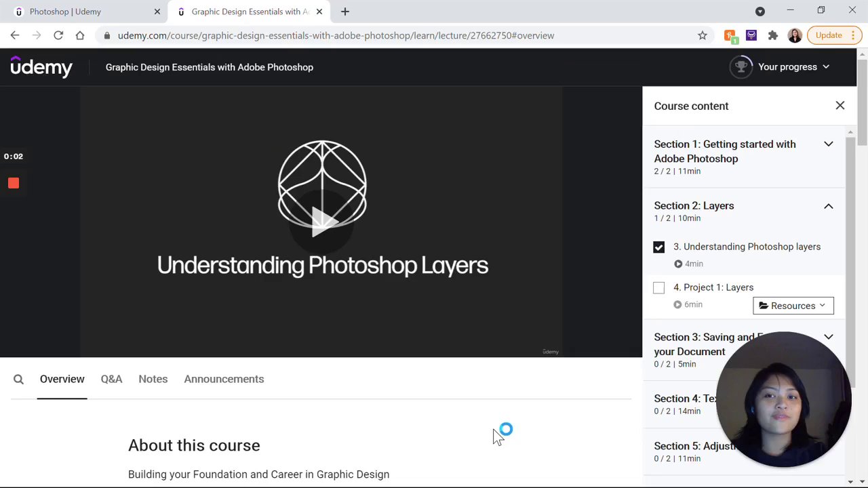Open the orange extension icon
This screenshot has height=488, width=868.
(730, 36)
